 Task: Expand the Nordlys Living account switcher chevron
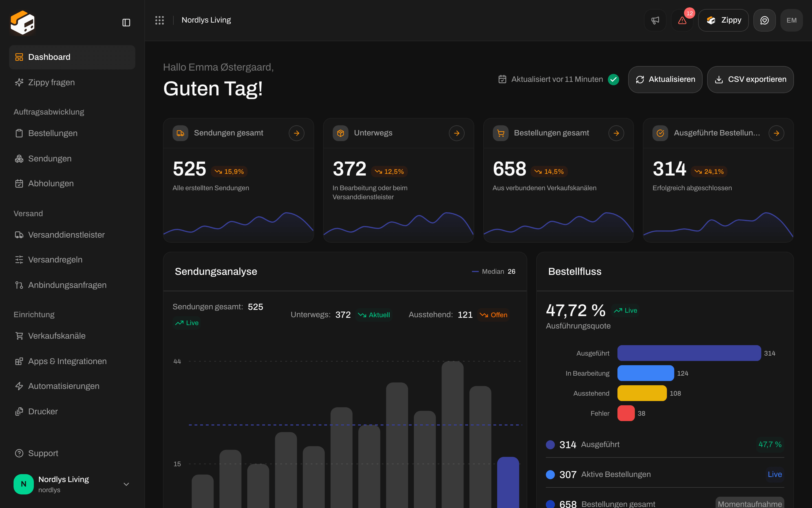pos(126,484)
